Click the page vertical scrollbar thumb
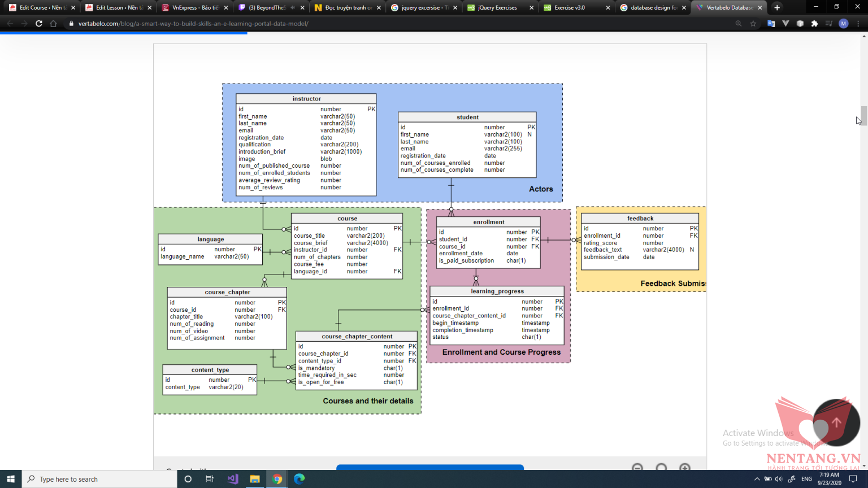The width and height of the screenshot is (868, 488). (863, 115)
